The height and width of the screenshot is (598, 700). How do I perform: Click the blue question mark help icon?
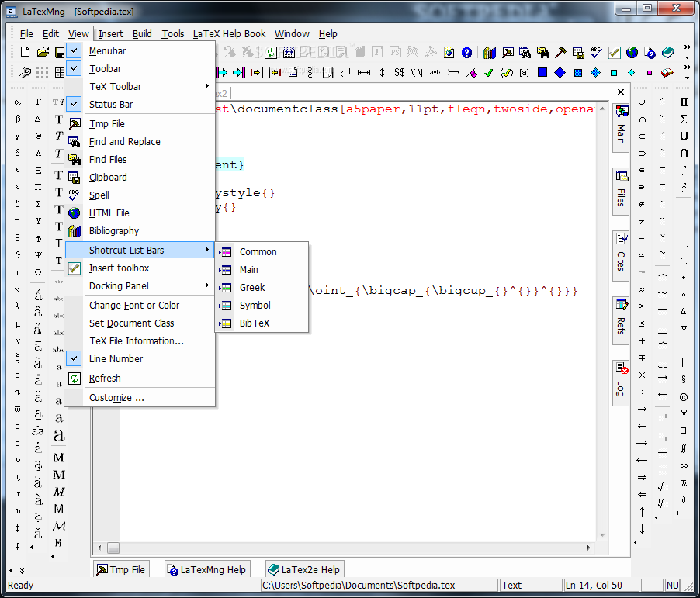coord(466,53)
